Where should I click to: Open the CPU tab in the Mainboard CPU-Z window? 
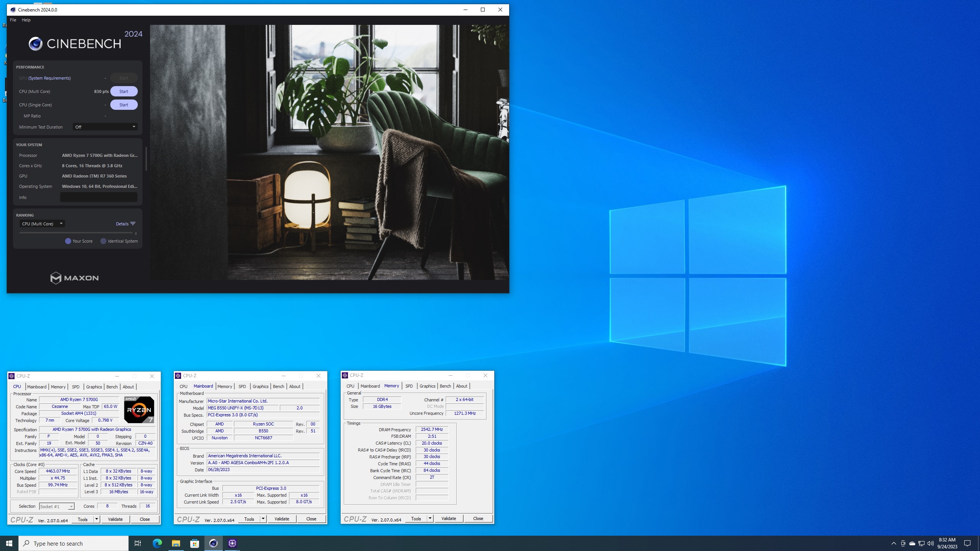click(183, 386)
